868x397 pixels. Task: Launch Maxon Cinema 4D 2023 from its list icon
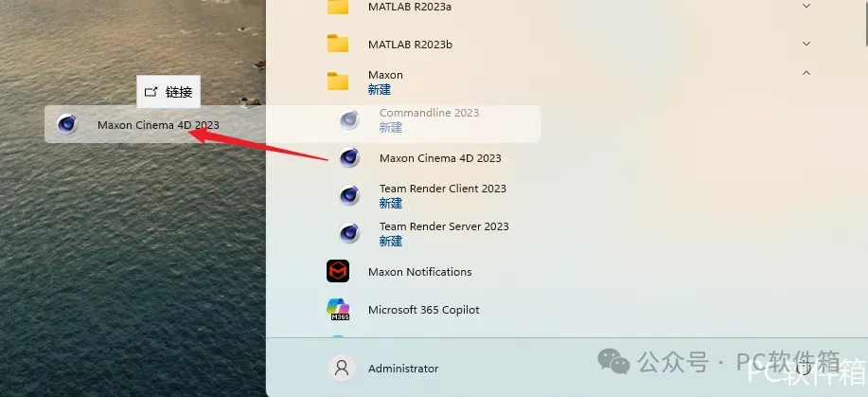(x=349, y=158)
